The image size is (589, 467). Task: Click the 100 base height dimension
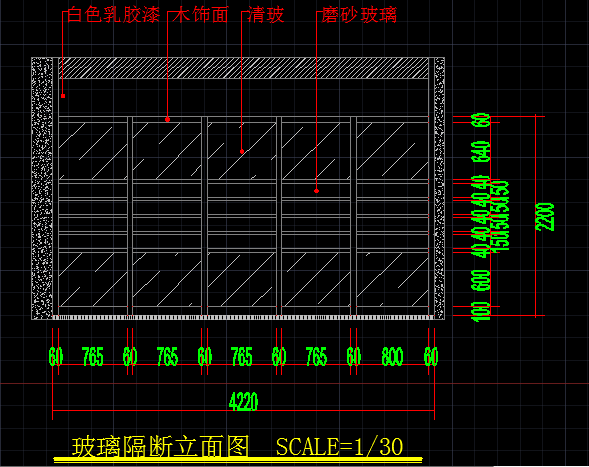[x=481, y=311]
